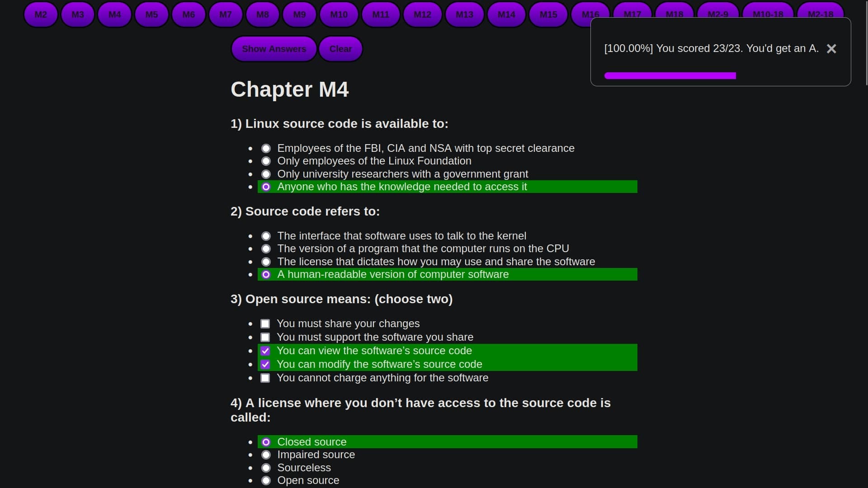The image size is (868, 488).
Task: Click the M4 active chapter tab
Action: click(114, 14)
